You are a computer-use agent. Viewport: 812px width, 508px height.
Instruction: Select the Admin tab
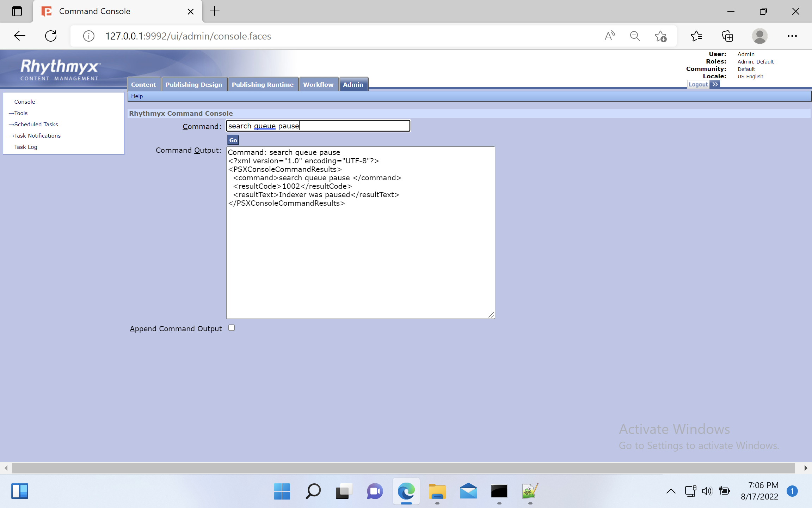[353, 84]
